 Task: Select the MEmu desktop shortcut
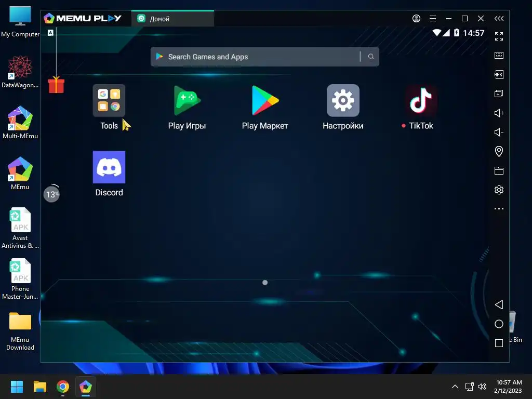pyautogui.click(x=20, y=174)
